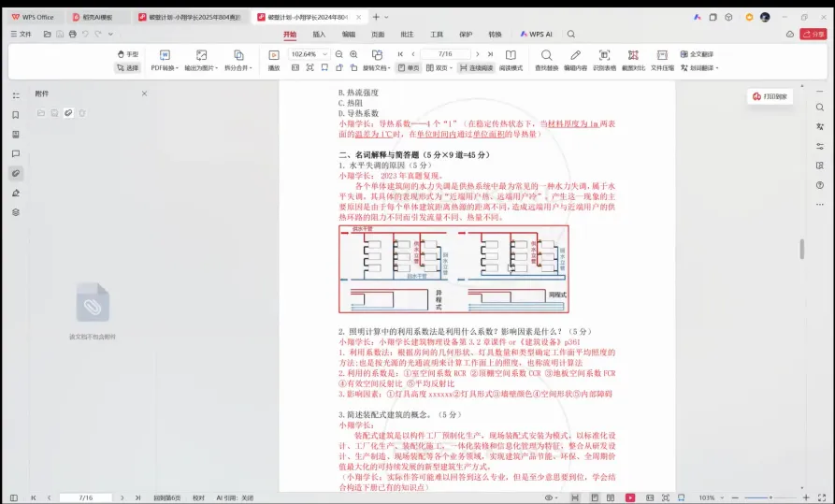Enter 阅读模式 reading mode
835x504 pixels.
tap(511, 61)
